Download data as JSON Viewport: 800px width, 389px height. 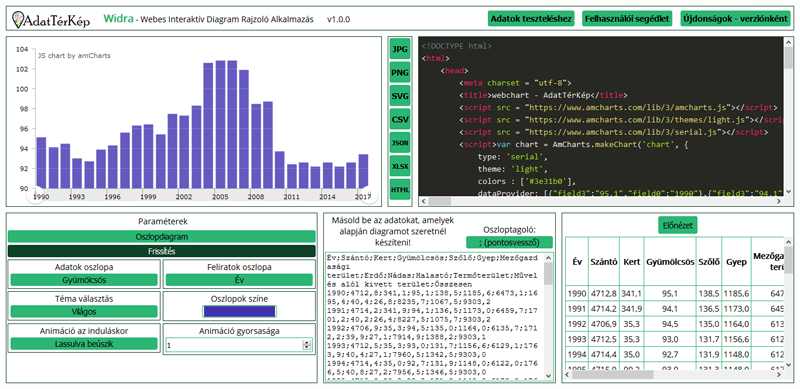[400, 143]
